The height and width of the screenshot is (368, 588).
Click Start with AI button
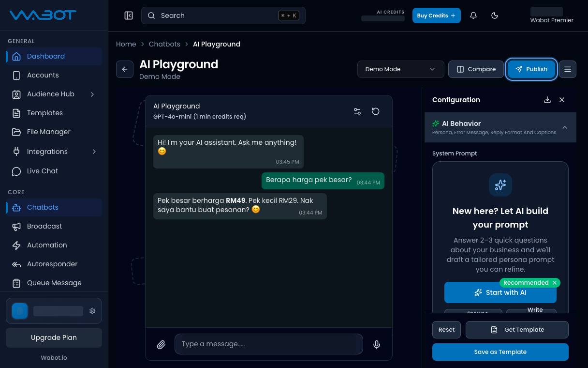500,292
